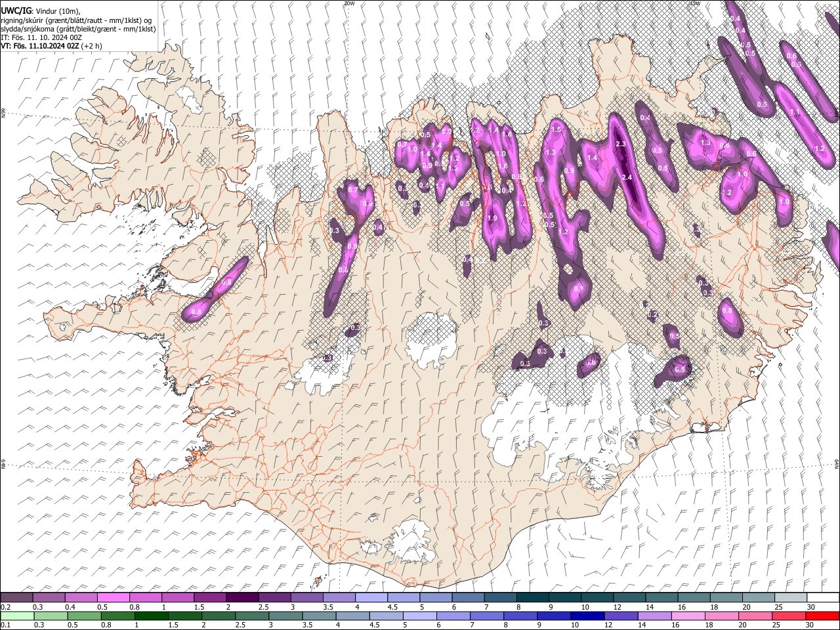Click the light pink 16–18 swatch in lower legend
This screenshot has height=630, width=840.
tap(689, 616)
